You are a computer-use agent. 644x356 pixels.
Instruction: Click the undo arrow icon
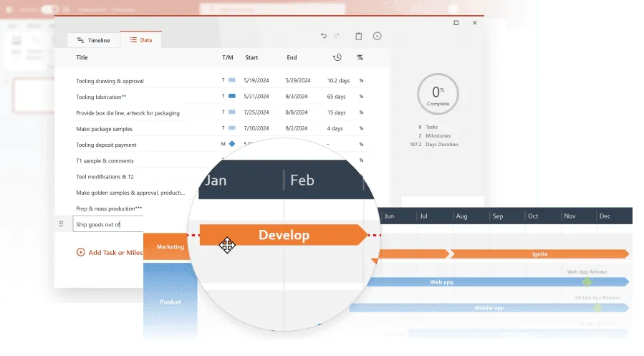pyautogui.click(x=324, y=36)
